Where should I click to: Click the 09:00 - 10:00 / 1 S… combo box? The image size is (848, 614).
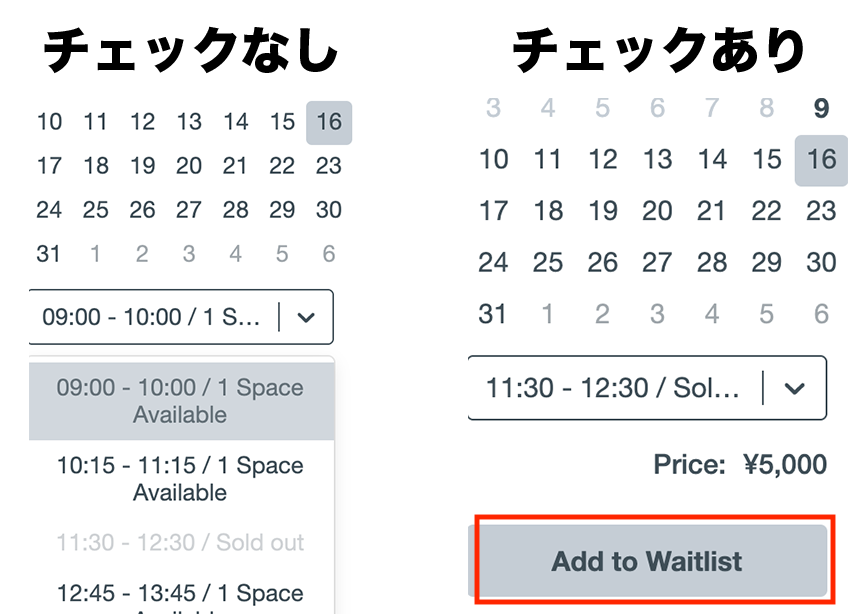click(152, 318)
